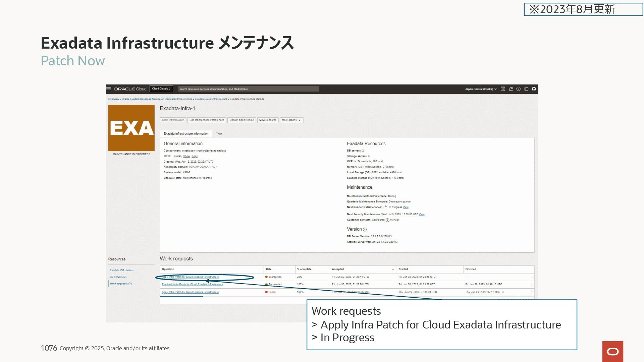Click the help question mark icon
The width and height of the screenshot is (644, 362).
pyautogui.click(x=518, y=89)
